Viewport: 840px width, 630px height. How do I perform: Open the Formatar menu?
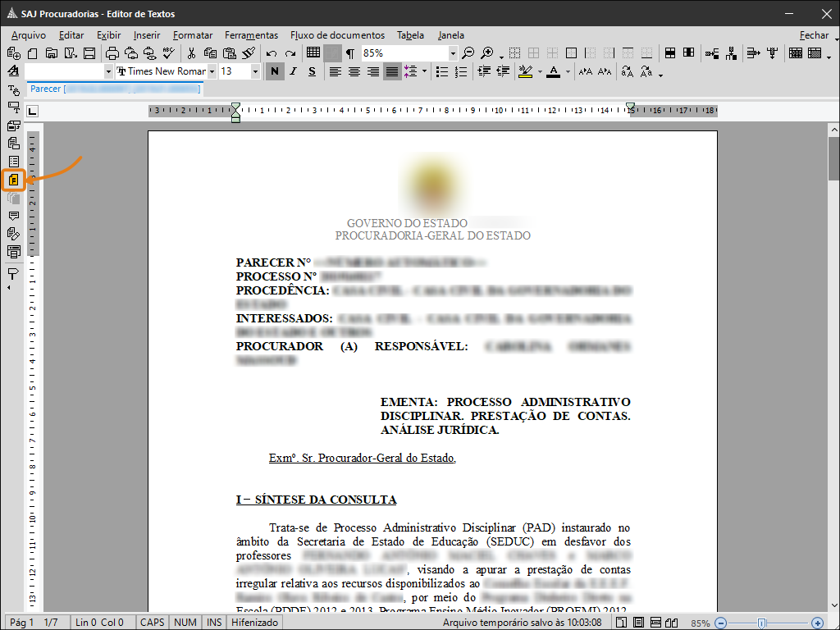click(x=193, y=35)
